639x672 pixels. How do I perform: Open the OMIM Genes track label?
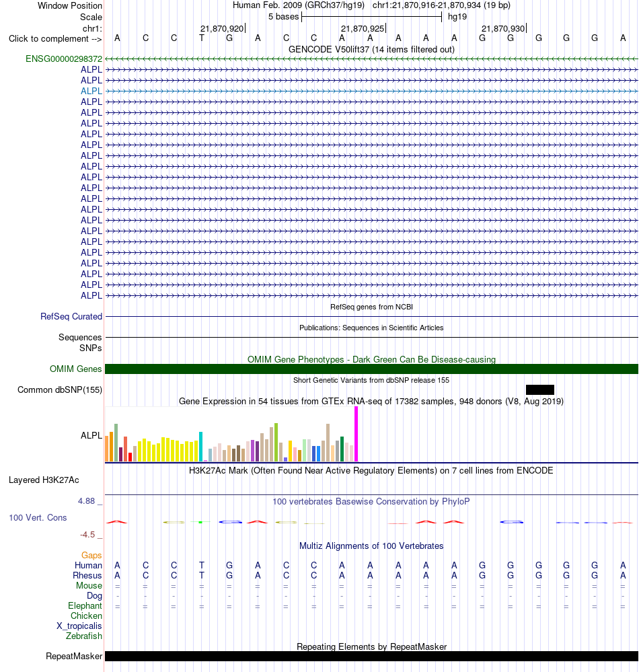(x=76, y=369)
